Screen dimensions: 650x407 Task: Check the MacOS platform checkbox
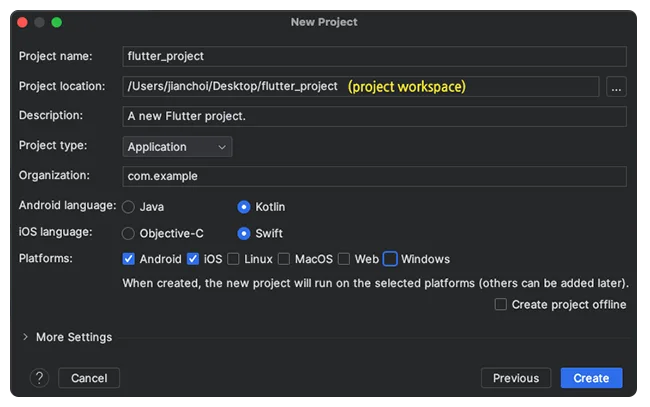click(284, 259)
